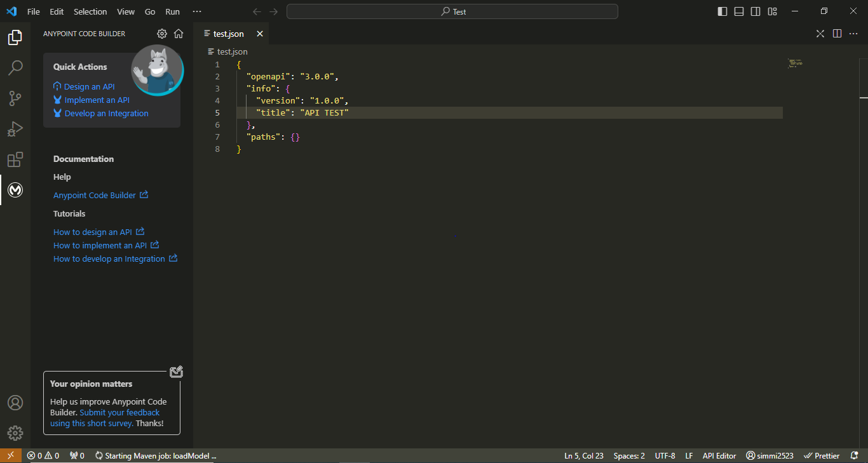Open the Selection menu
The height and width of the screenshot is (463, 868).
[90, 11]
